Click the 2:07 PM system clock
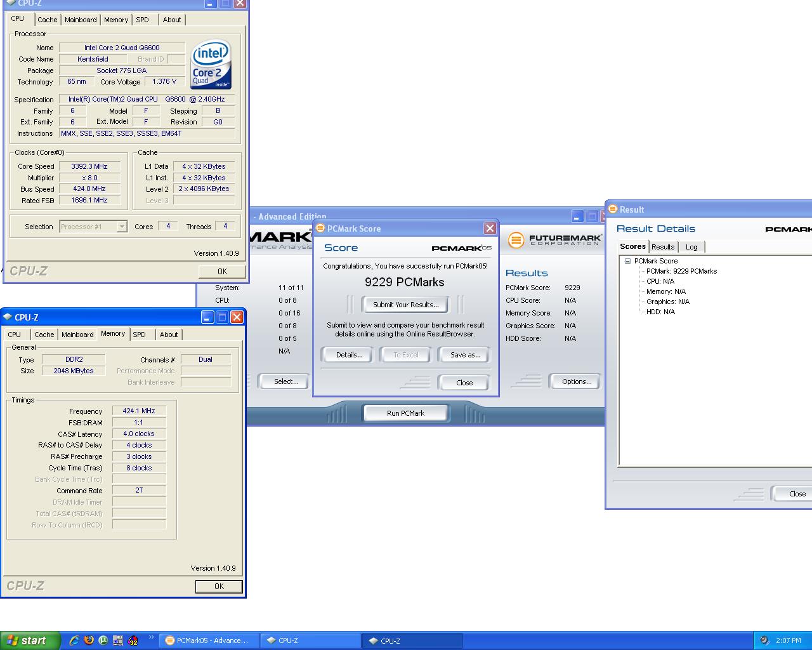Screen dimensions: 812x650 (x=789, y=640)
